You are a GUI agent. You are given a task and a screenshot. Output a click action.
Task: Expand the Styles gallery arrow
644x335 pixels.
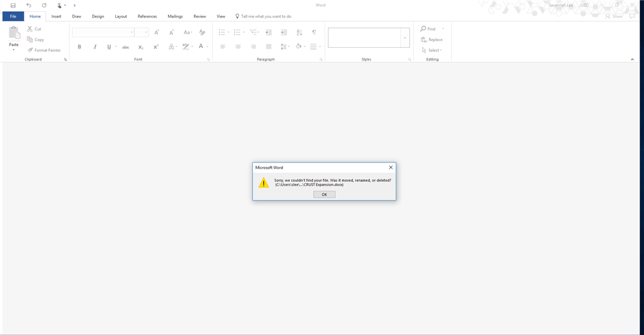405,38
